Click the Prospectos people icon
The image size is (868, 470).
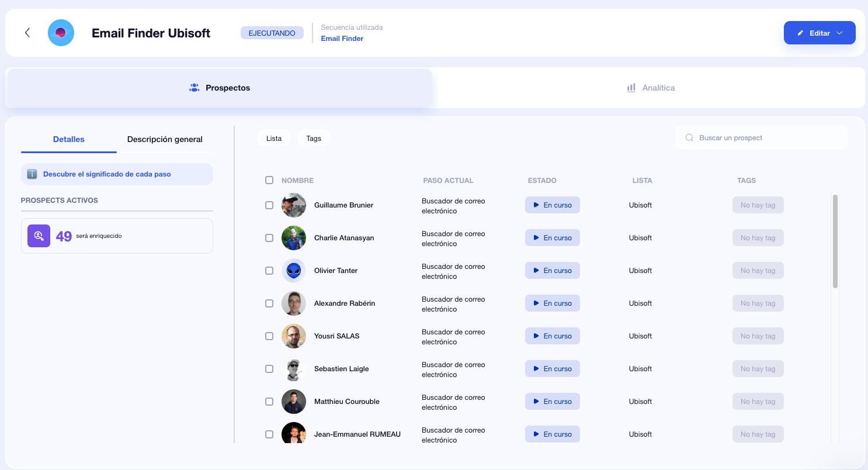(195, 88)
